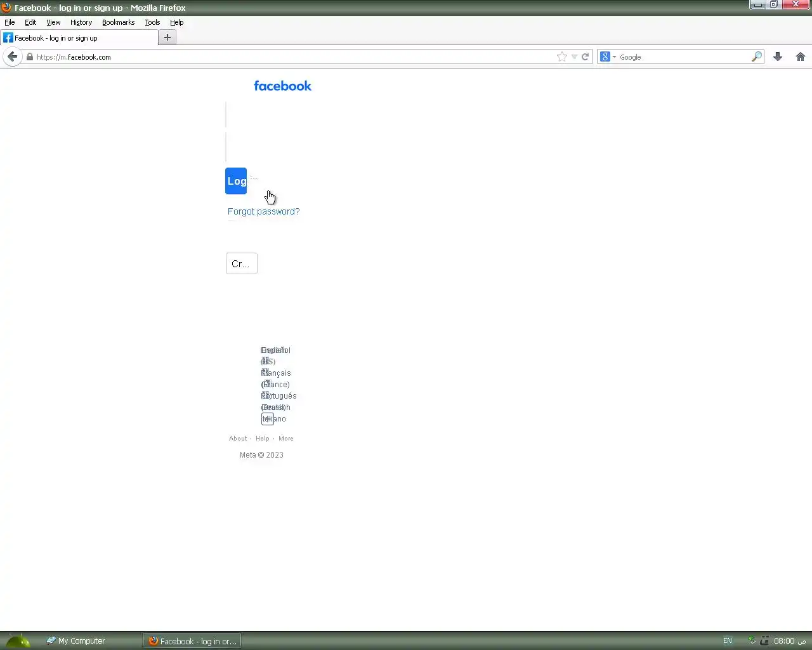Reload the page with the refresh icon
Screen dimensions: 812x650
tap(586, 57)
